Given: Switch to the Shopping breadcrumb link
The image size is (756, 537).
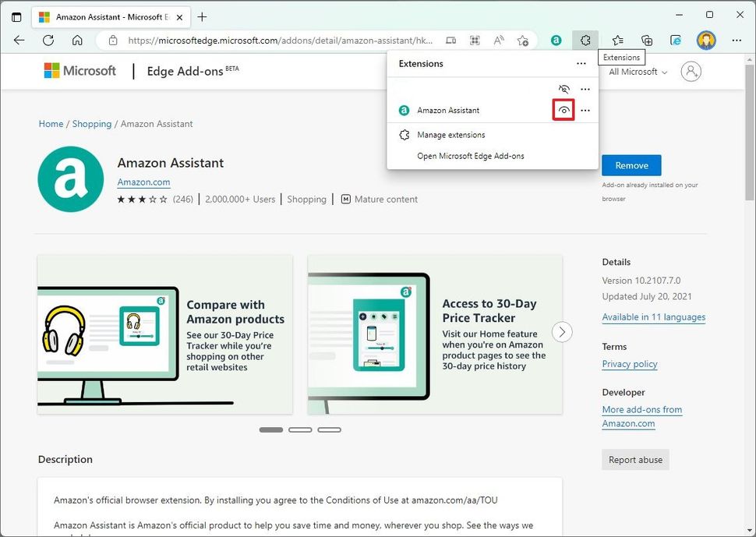Looking at the screenshot, I should [91, 123].
